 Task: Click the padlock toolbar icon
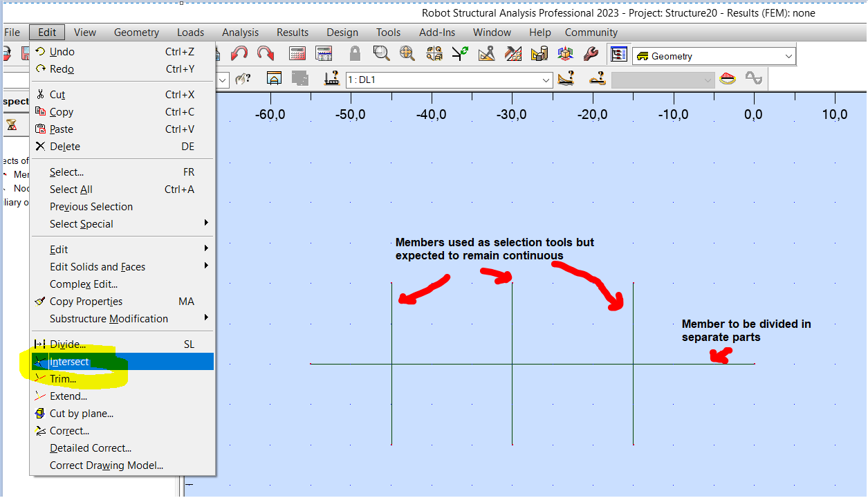(356, 53)
